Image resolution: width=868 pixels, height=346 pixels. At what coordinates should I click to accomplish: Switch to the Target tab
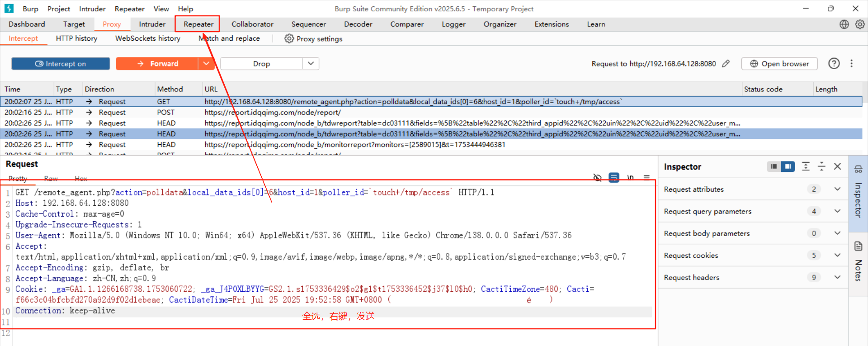pyautogui.click(x=74, y=24)
